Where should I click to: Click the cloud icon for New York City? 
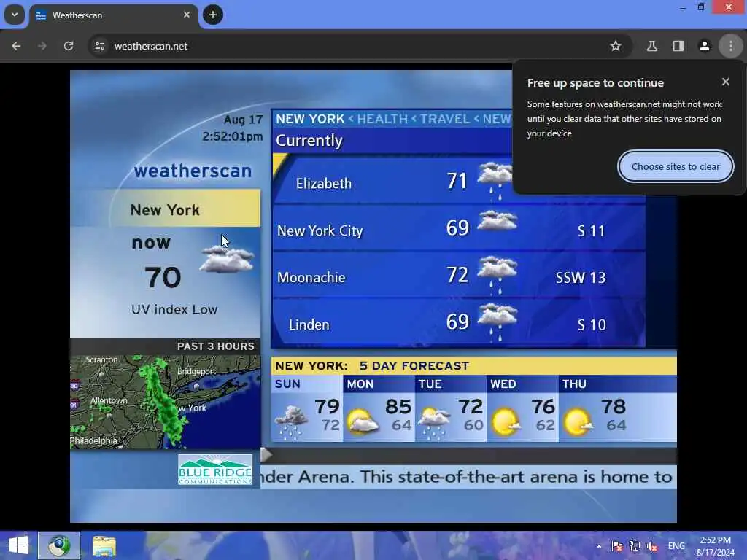(497, 222)
